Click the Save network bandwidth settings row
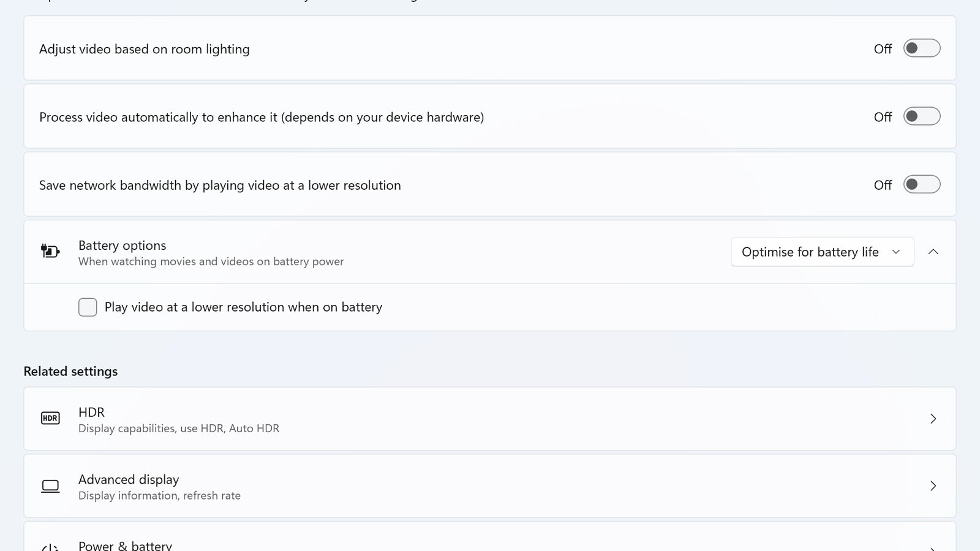The height and width of the screenshot is (551, 980). (429, 184)
